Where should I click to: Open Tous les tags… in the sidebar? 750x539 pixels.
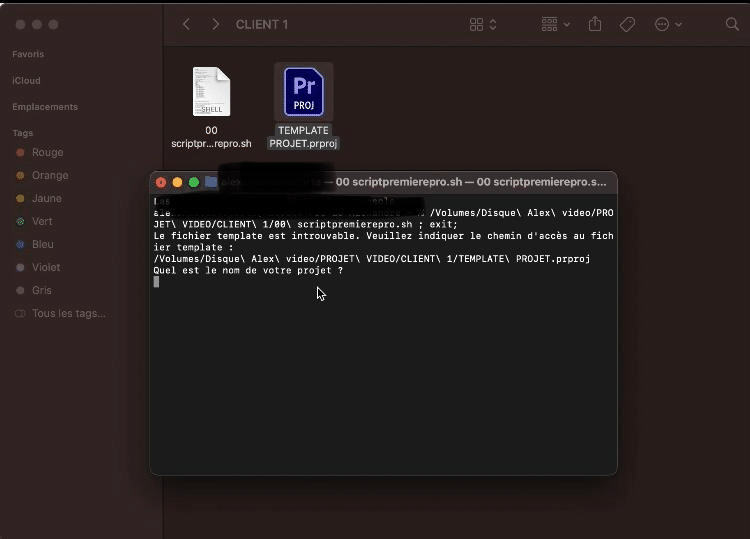click(x=68, y=314)
